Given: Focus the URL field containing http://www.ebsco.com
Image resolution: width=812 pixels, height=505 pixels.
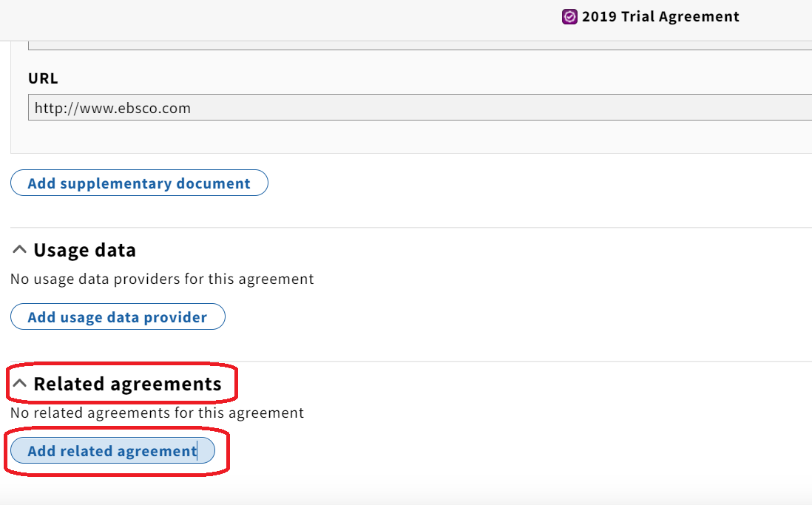Looking at the screenshot, I should pos(420,107).
